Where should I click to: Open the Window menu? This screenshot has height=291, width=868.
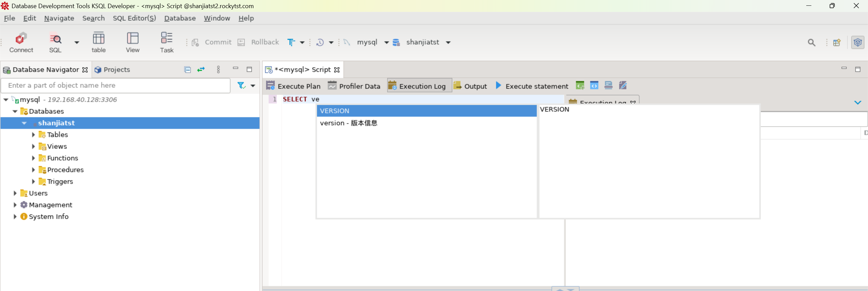(x=217, y=18)
